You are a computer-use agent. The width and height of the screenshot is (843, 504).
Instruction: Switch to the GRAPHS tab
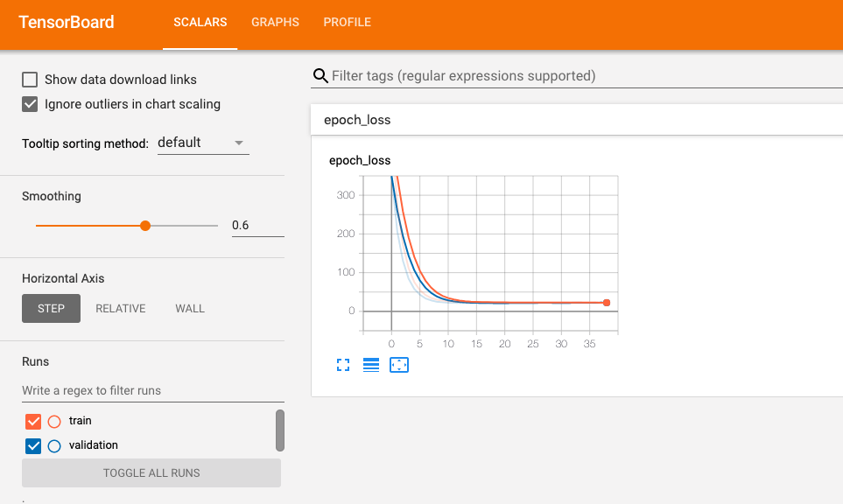275,22
